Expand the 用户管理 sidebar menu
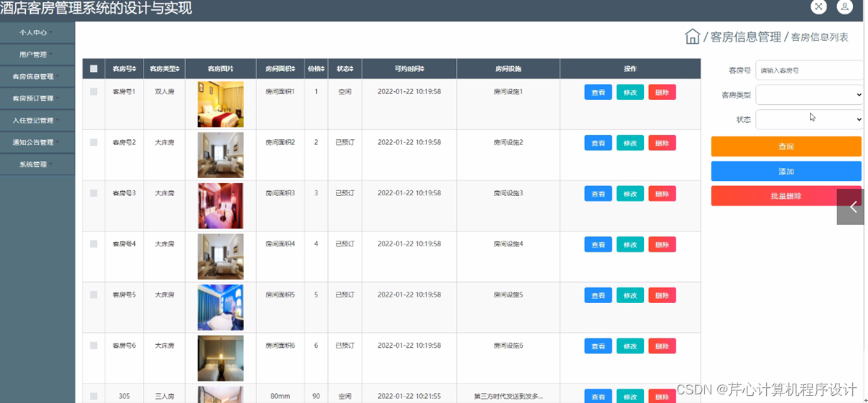868x403 pixels. coord(37,55)
